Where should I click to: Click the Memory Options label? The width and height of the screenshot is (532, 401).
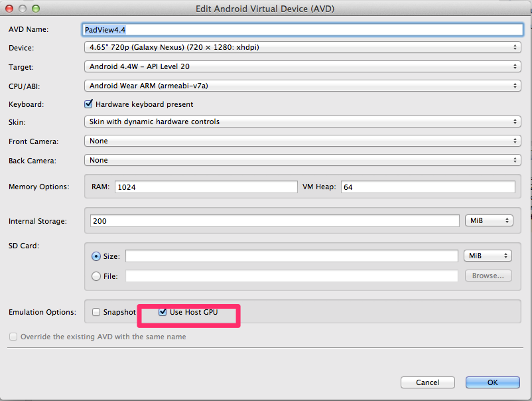tap(39, 187)
